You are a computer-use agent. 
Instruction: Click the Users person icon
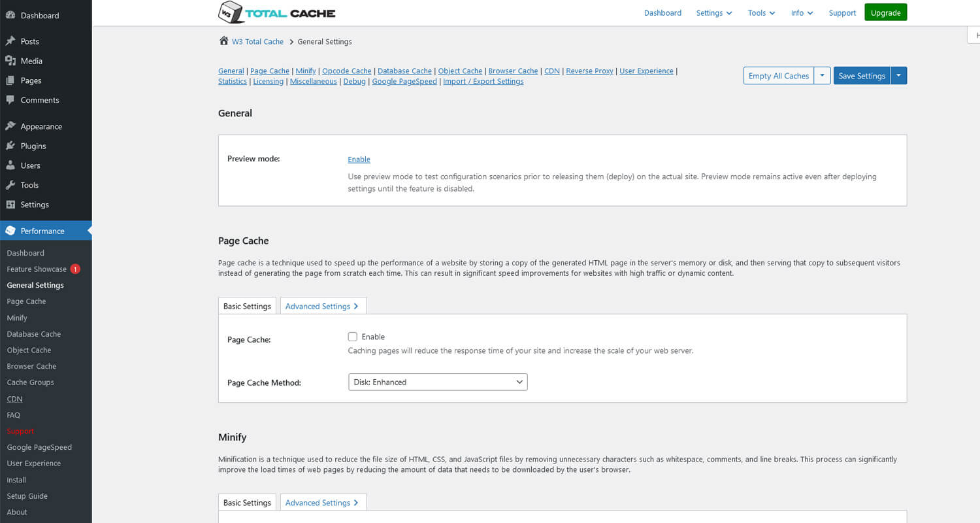[x=10, y=165]
